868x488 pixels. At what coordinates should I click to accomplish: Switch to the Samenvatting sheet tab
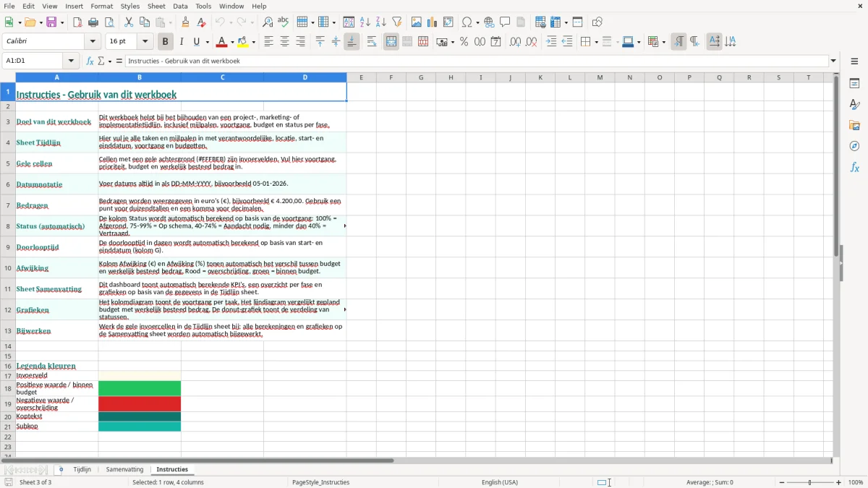tap(124, 470)
